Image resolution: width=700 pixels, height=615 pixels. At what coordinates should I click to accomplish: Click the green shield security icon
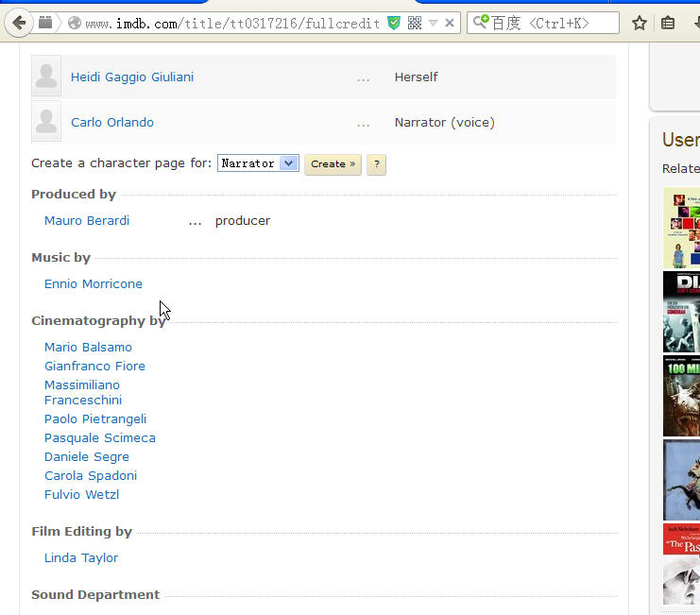coord(394,23)
